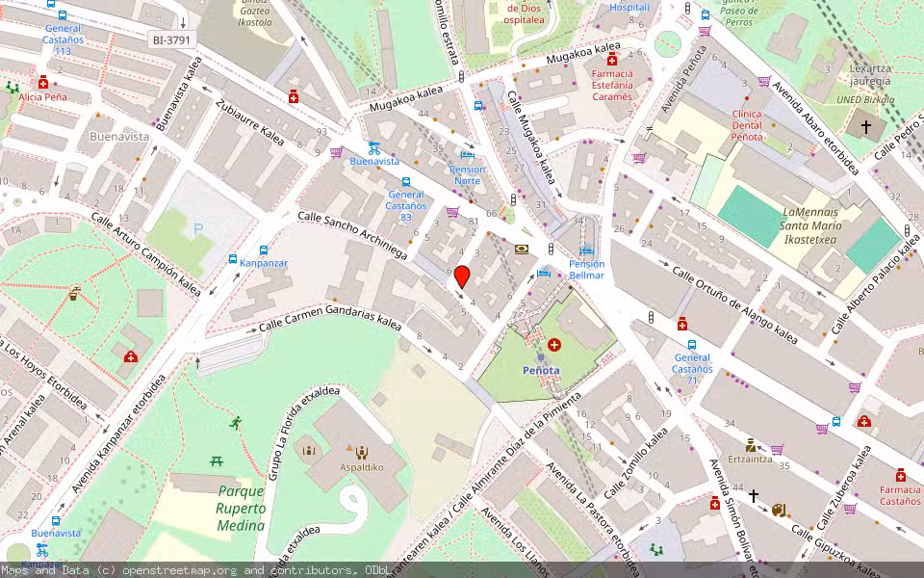Select the bed icon at Pensión Bellmar
This screenshot has width=924, height=578.
tap(586, 250)
